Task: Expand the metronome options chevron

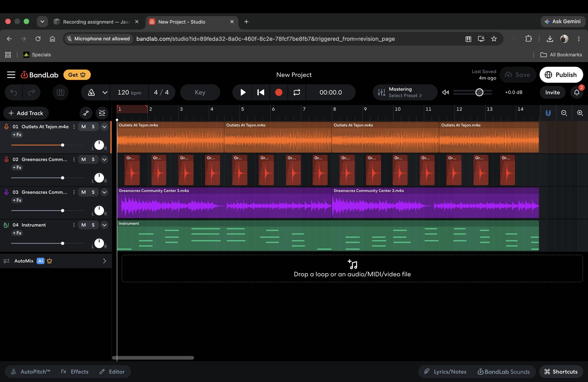Action: coord(105,92)
